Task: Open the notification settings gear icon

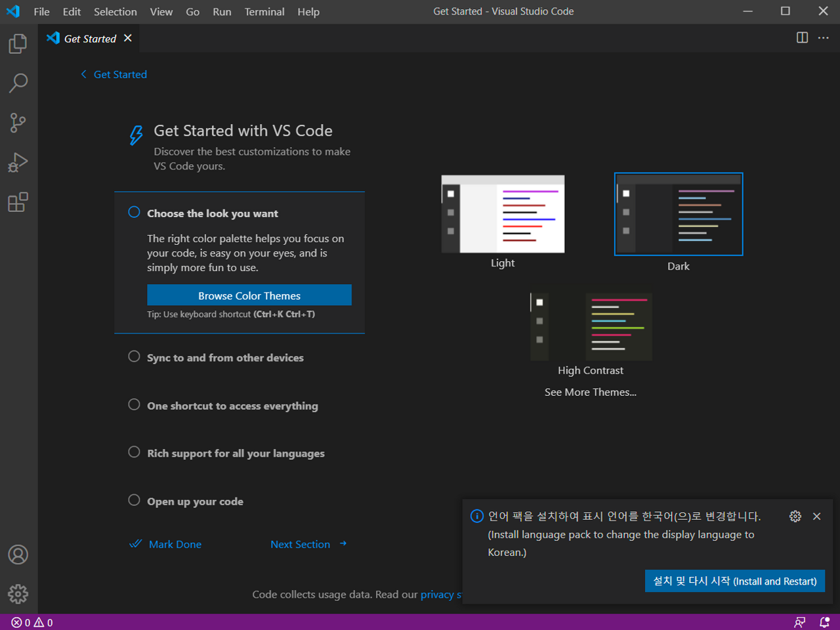Action: point(795,516)
